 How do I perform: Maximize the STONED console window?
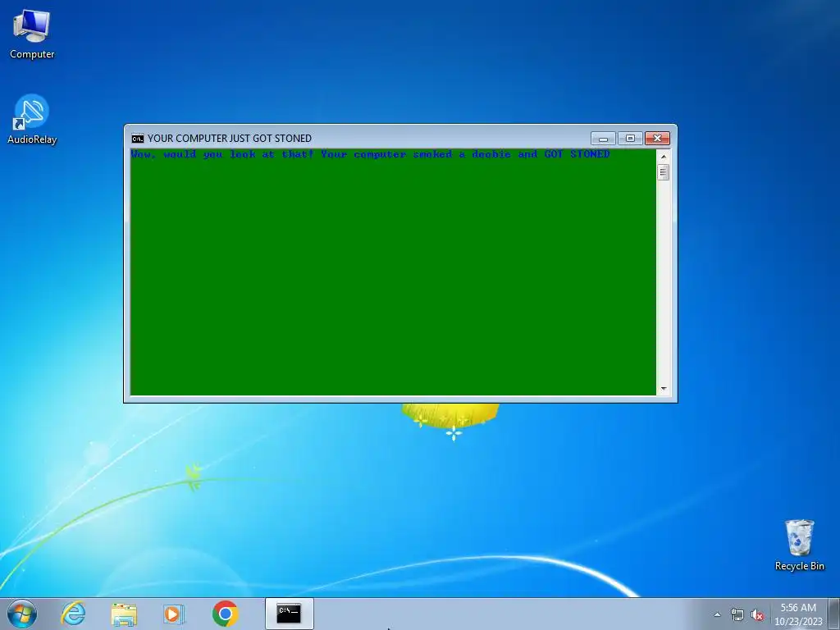tap(630, 138)
